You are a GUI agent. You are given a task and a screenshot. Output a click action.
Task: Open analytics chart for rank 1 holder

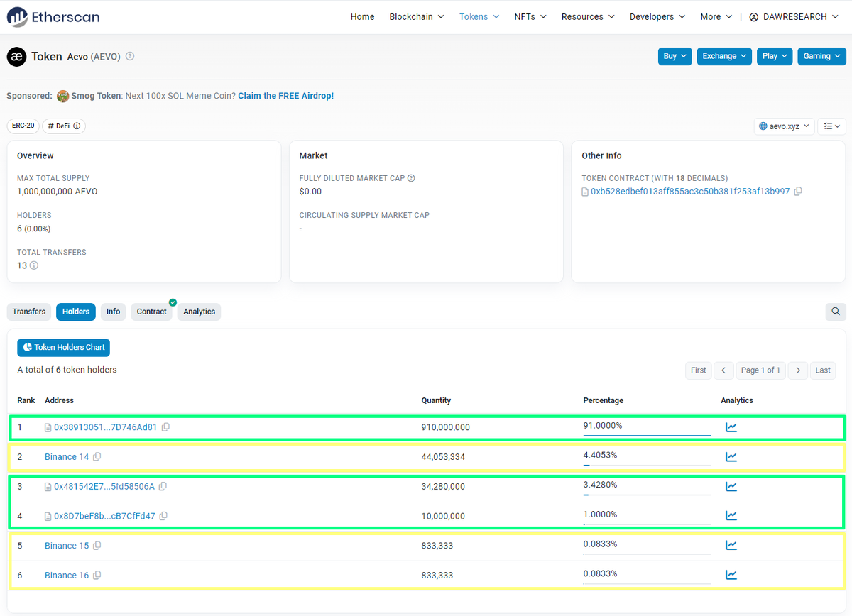(731, 427)
